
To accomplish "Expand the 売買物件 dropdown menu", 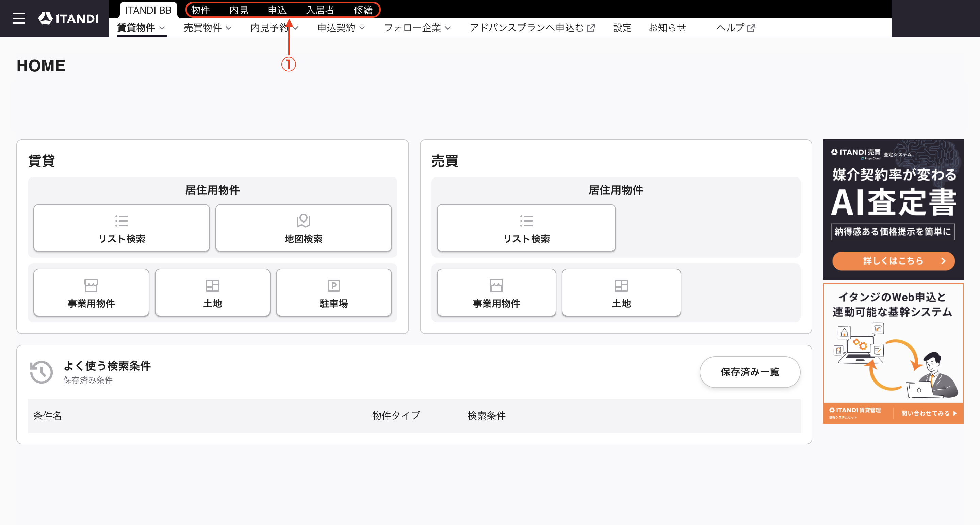I will (208, 28).
